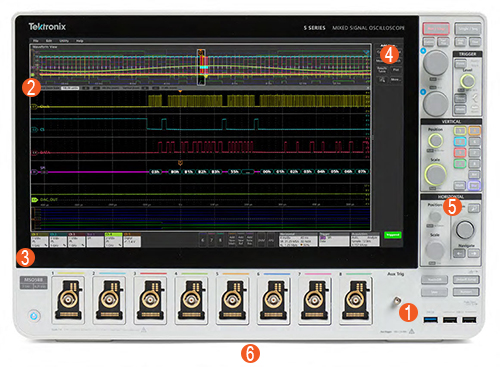Select yellow channel 1 button in Vertical section
This screenshot has height=367, width=500.
[460, 131]
